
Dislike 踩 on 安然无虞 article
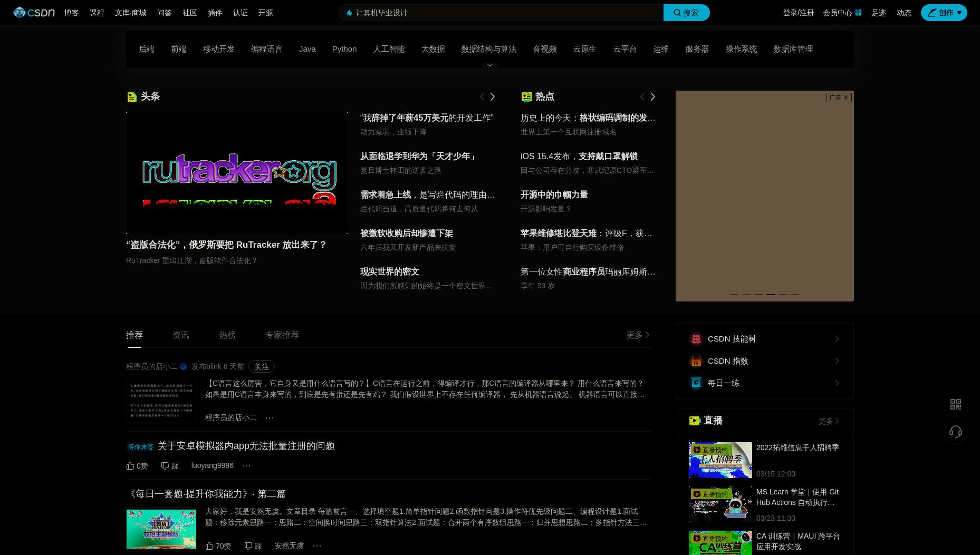pos(253,546)
